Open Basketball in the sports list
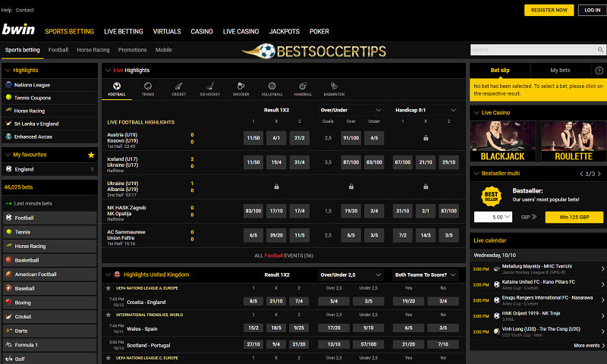This screenshot has width=607, height=364. 49,260
